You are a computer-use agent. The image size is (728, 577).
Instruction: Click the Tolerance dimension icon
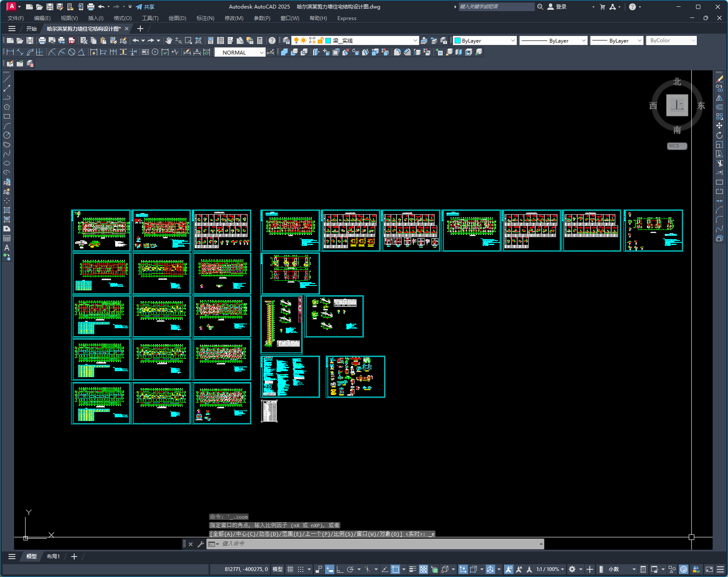[145, 52]
